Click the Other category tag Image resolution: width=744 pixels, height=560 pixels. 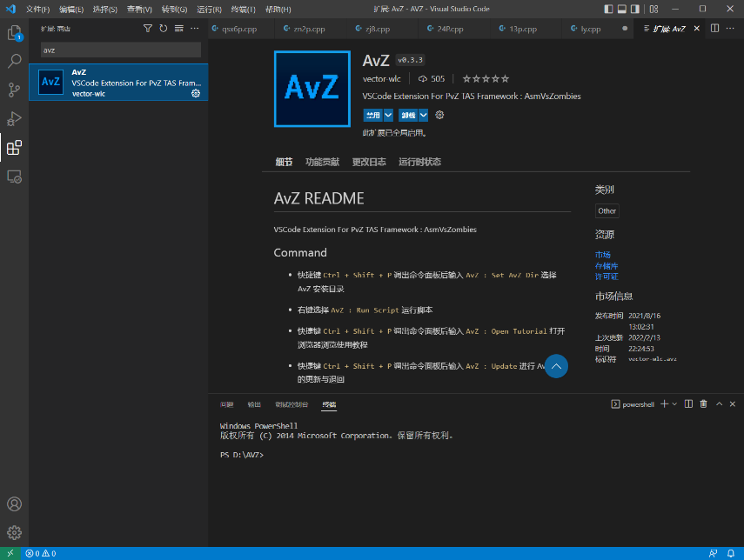click(607, 211)
